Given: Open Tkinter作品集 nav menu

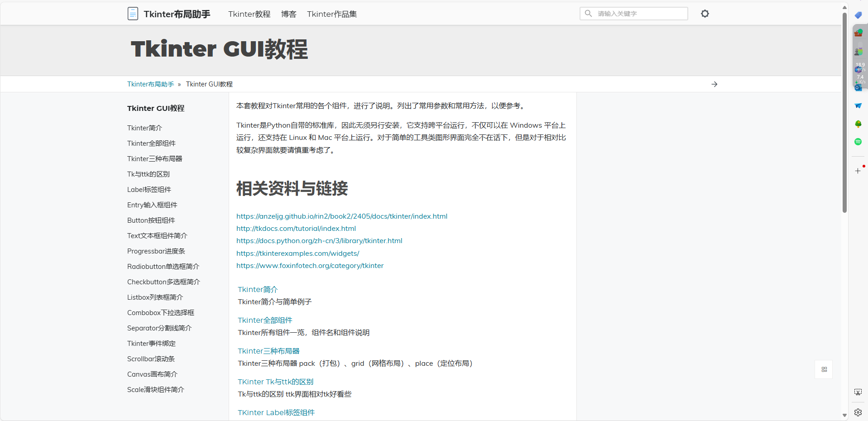Looking at the screenshot, I should point(332,14).
